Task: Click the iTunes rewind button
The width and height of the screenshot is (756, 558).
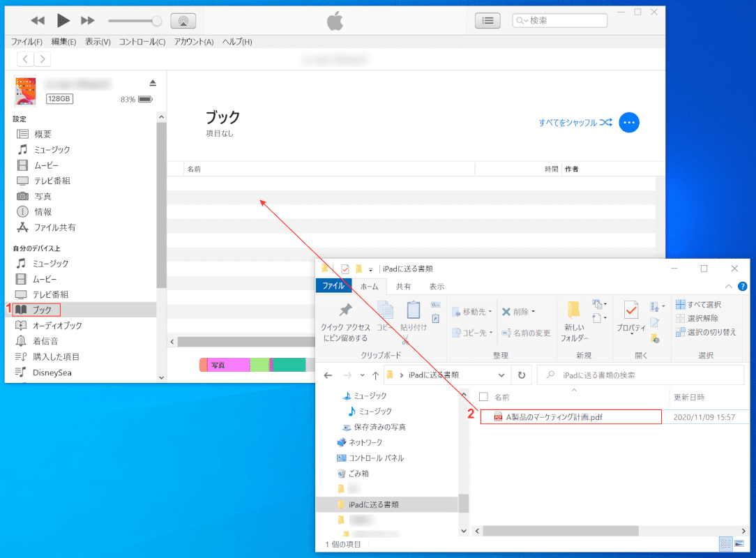Action: point(37,20)
